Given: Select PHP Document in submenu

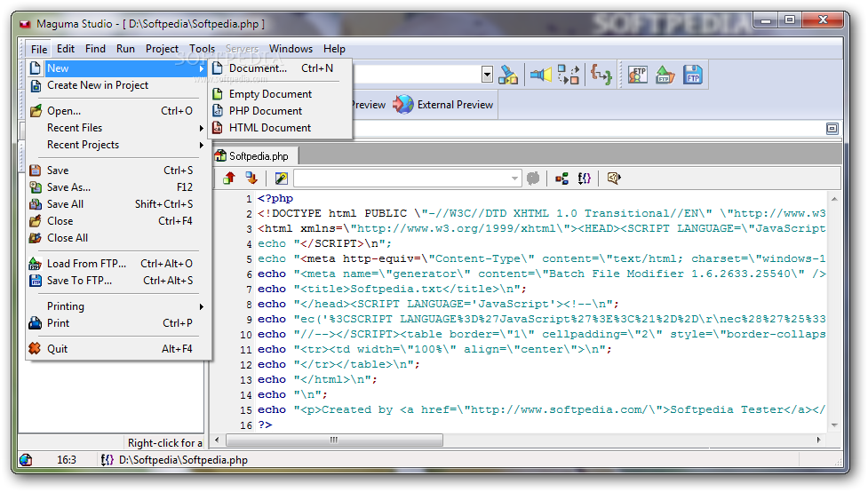Looking at the screenshot, I should pyautogui.click(x=280, y=111).
